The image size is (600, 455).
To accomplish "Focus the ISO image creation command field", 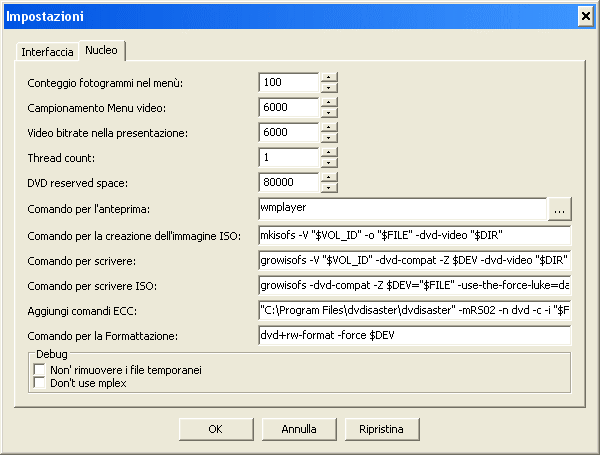I will (x=412, y=235).
